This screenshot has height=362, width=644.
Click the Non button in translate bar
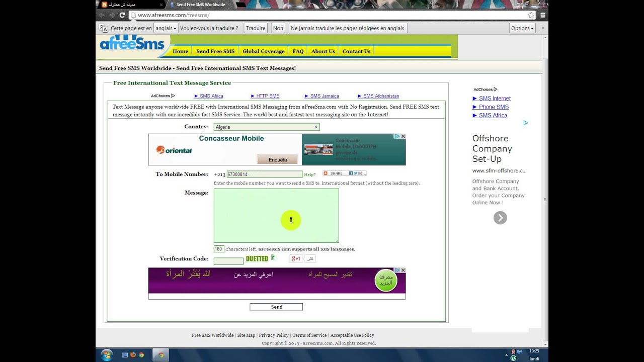click(x=278, y=28)
